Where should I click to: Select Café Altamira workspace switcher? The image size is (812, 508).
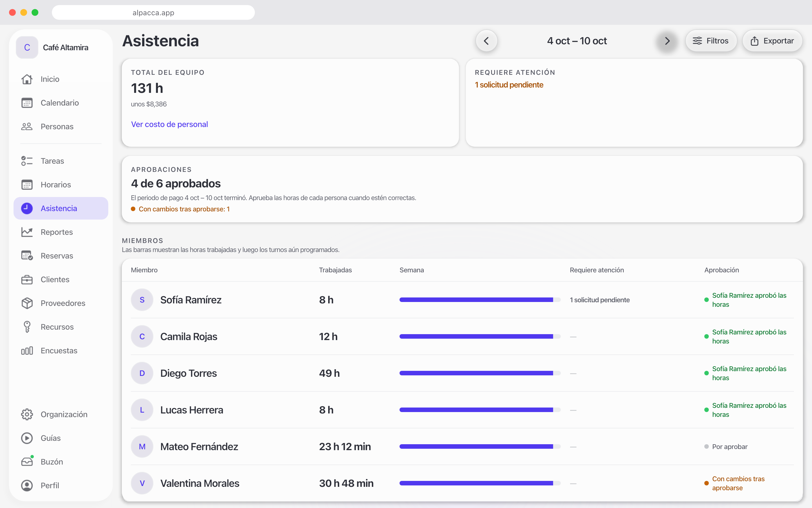coord(61,47)
